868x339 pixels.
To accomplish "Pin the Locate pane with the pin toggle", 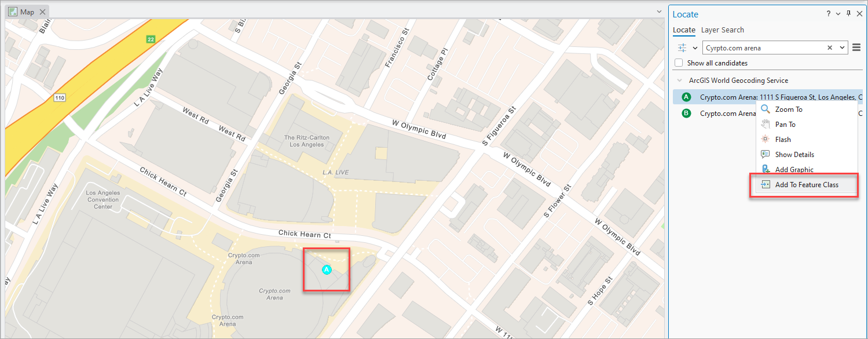I will point(847,13).
